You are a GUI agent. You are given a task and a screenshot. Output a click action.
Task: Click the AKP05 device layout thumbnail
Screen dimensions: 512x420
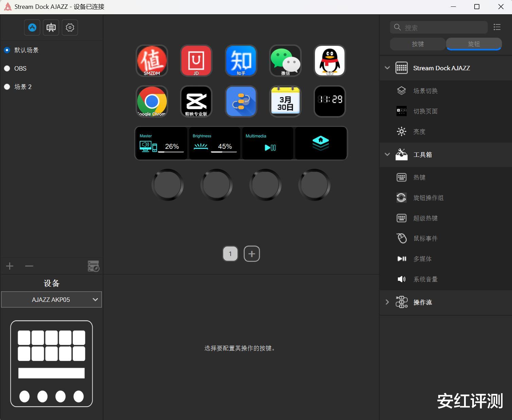point(52,364)
